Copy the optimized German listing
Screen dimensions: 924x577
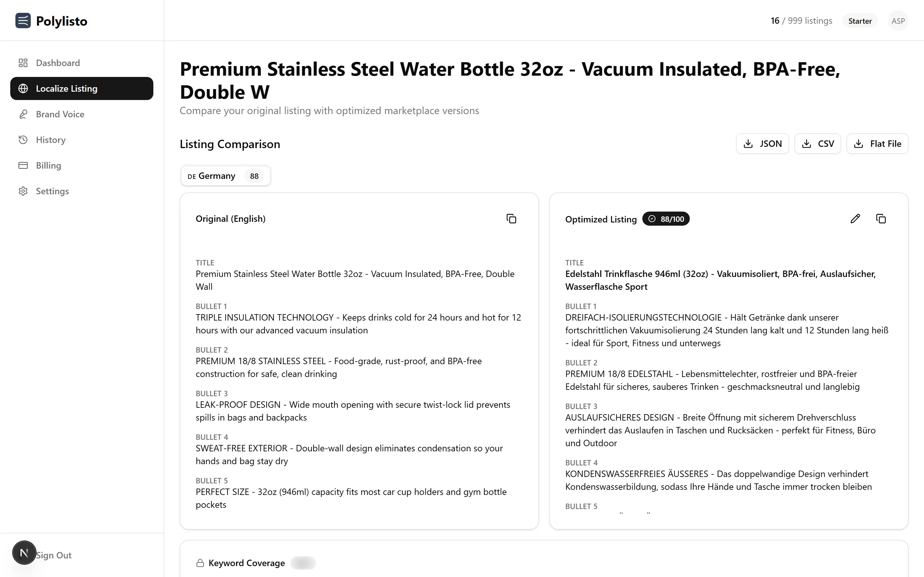pos(881,219)
